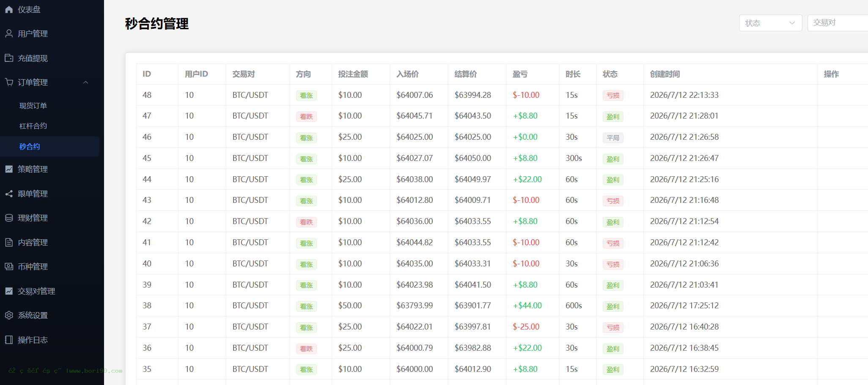This screenshot has height=385, width=868.
Task: Click the strategy management chart icon
Action: pos(9,169)
